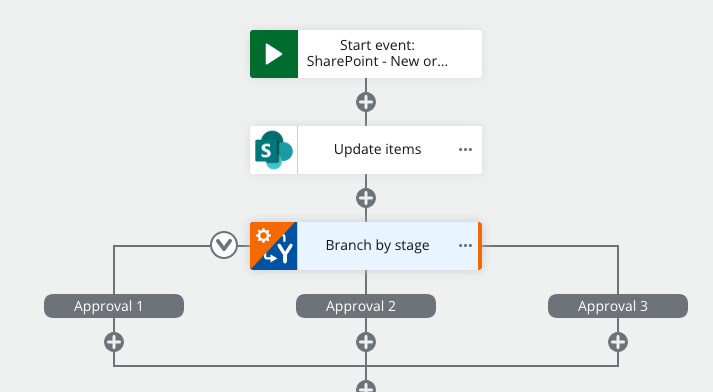
Task: Select the Start event SharePoint card
Action: pyautogui.click(x=366, y=54)
